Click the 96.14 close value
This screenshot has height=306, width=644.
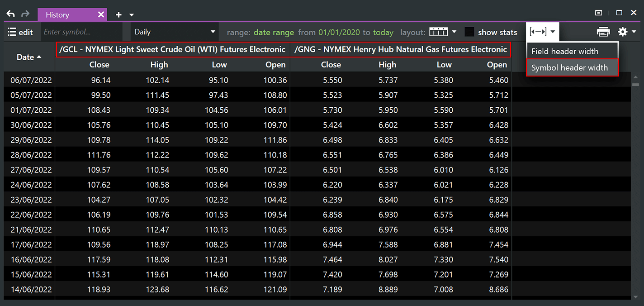(101, 80)
